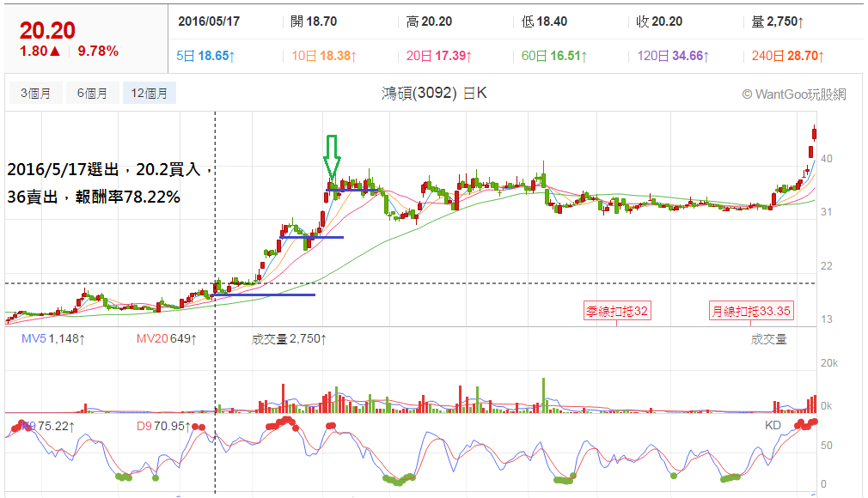Click the 10日 18.38 moving average label
868x498 pixels.
click(x=324, y=56)
